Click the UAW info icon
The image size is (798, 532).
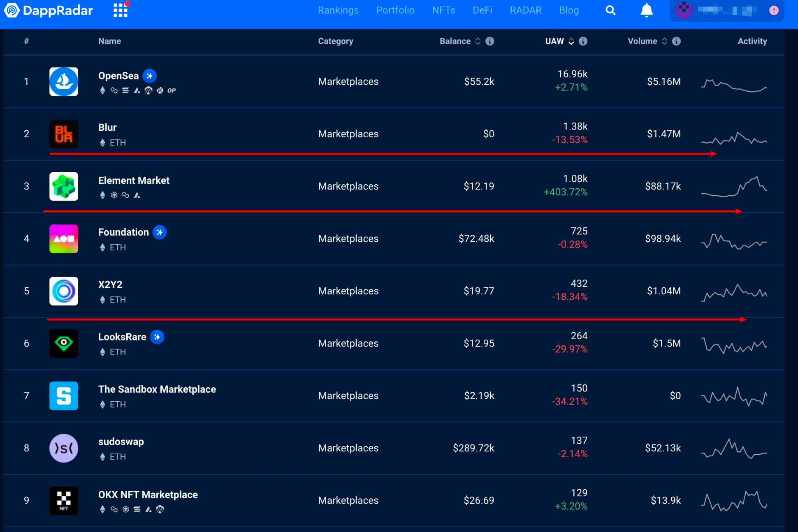click(x=583, y=41)
